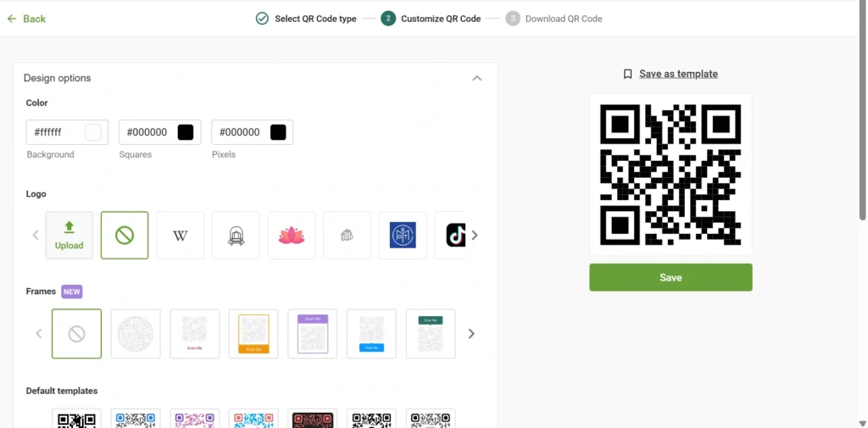Select the frame with red Scan Me text

195,334
